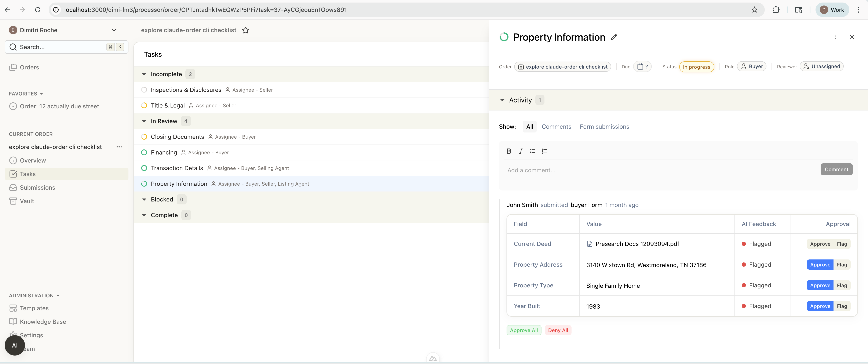Switch to the Comments filter tab

(556, 127)
